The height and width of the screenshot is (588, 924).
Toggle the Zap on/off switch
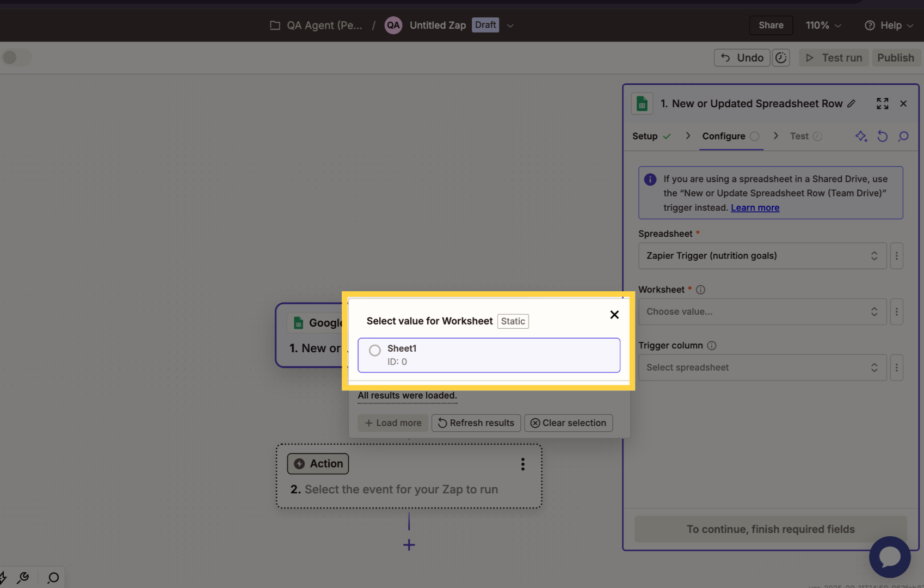tap(17, 57)
